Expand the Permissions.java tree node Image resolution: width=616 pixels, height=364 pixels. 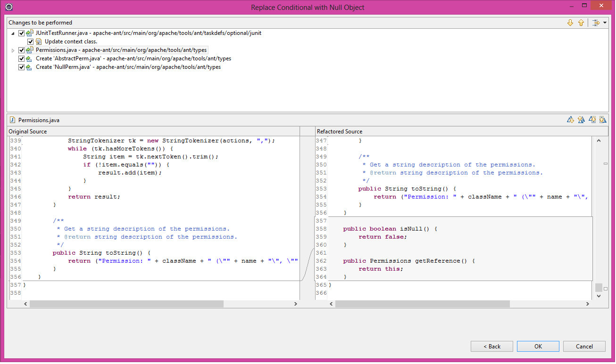pos(13,50)
